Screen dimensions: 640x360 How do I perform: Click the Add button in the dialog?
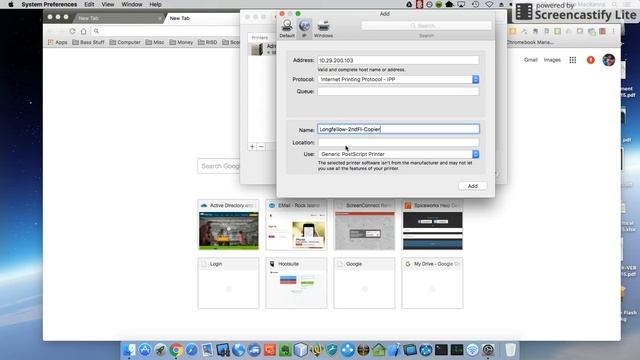(472, 186)
